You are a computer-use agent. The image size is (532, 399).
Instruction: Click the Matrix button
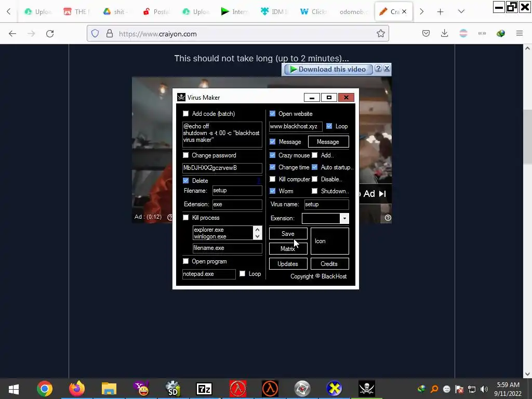(288, 249)
